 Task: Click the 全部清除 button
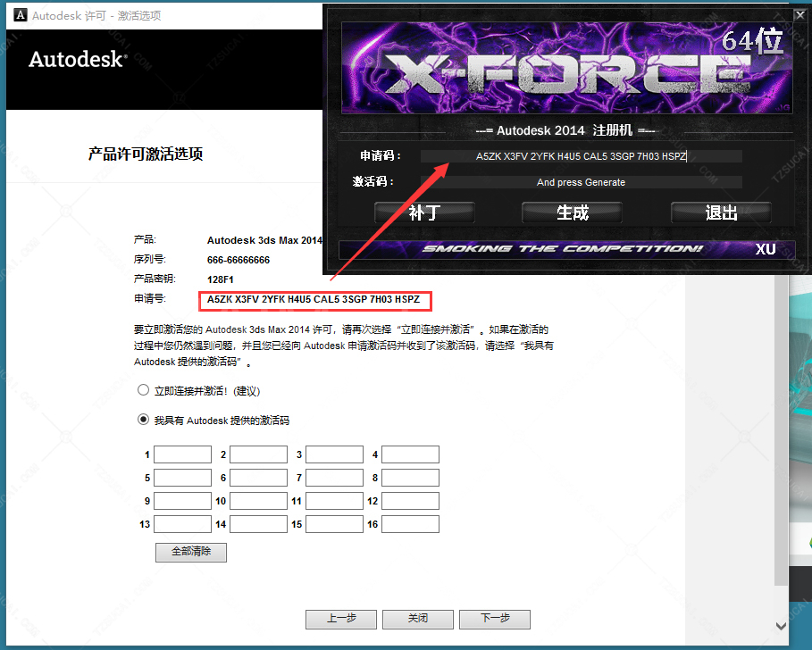(x=191, y=552)
